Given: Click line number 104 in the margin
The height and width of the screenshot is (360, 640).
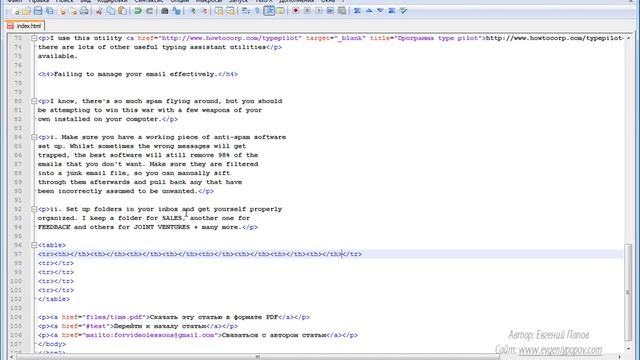Looking at the screenshot, I should click(16, 317).
